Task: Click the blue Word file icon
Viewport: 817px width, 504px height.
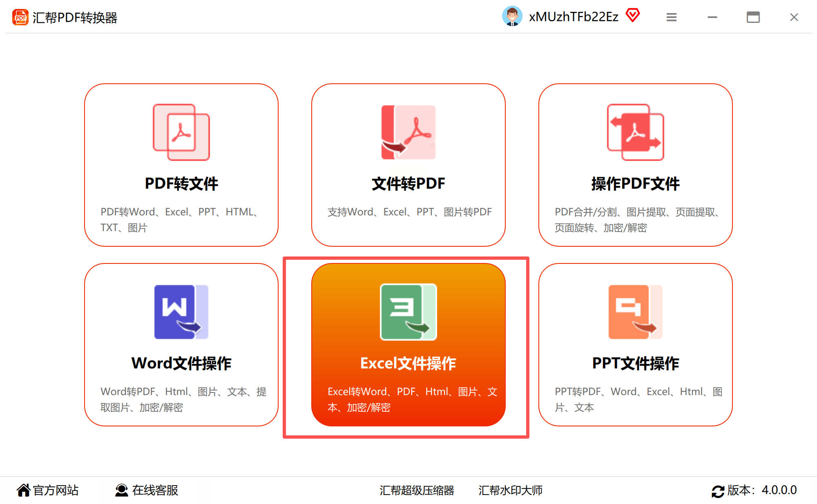Action: coord(181,312)
